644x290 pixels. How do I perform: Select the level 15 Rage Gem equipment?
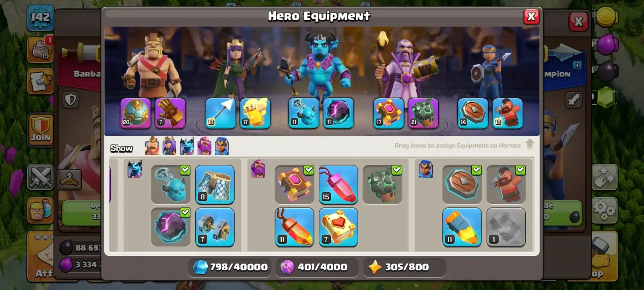pos(339,184)
